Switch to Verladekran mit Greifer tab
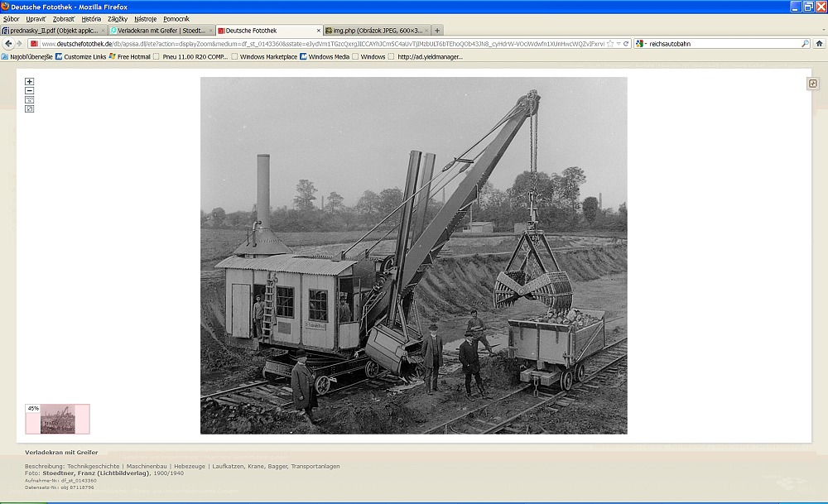This screenshot has height=504, width=828. [x=161, y=31]
